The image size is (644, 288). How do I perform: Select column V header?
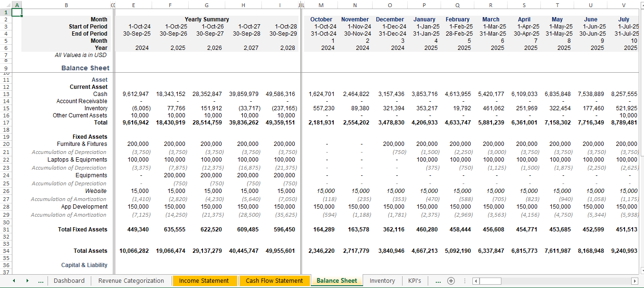[x=624, y=5]
